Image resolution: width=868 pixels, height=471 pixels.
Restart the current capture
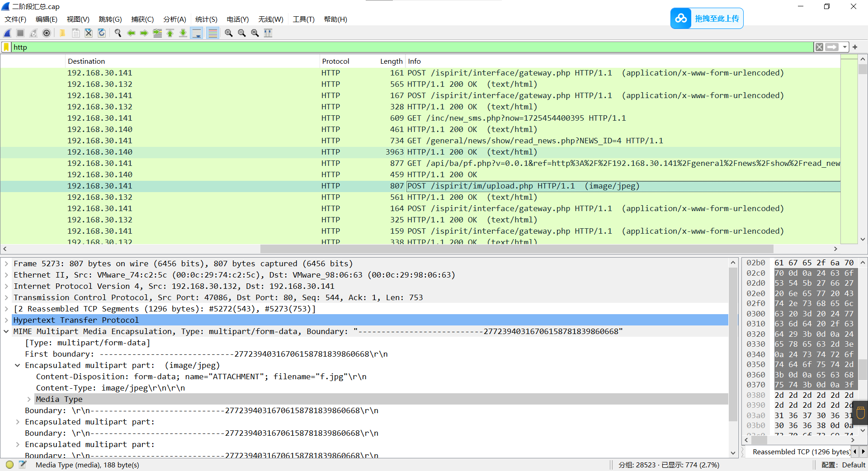(33, 33)
